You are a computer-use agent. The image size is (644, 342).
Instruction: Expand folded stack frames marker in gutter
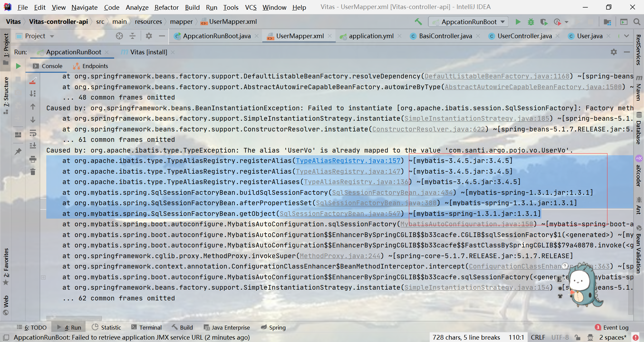[43, 277]
